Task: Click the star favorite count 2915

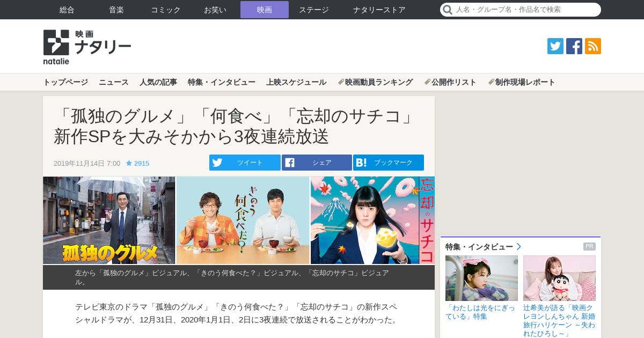Action: (137, 163)
